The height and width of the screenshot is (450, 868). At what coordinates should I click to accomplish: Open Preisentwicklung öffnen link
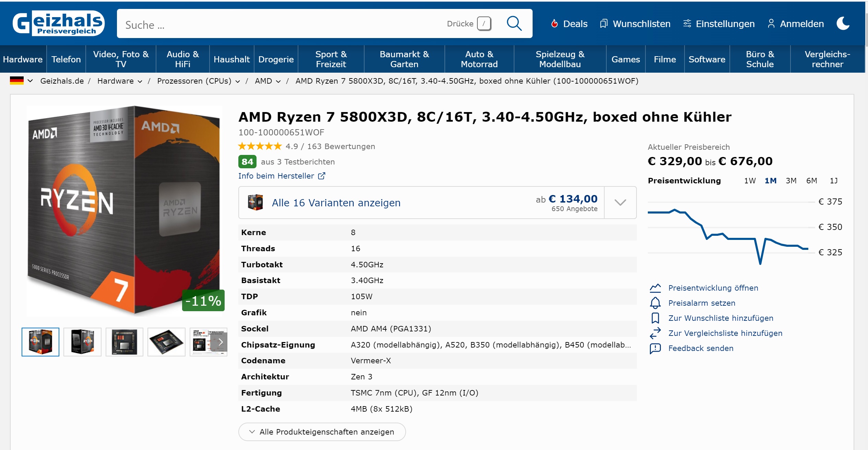click(x=713, y=288)
